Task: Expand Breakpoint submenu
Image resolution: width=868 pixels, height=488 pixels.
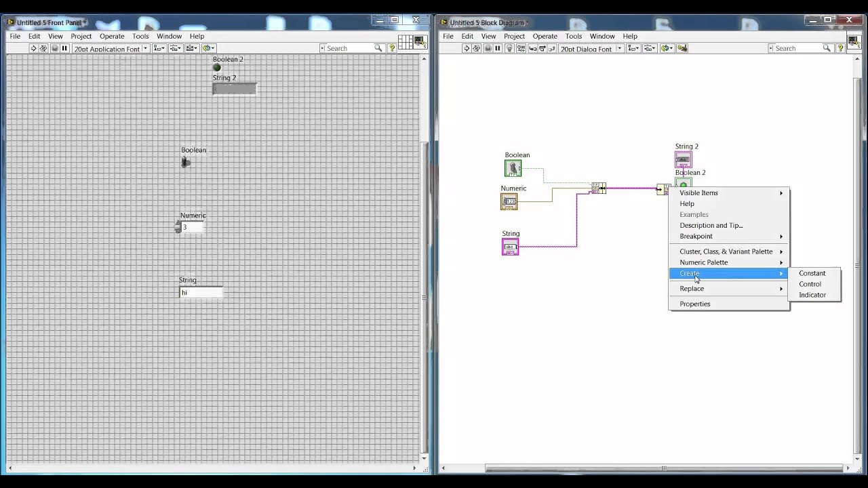Action: click(x=730, y=236)
